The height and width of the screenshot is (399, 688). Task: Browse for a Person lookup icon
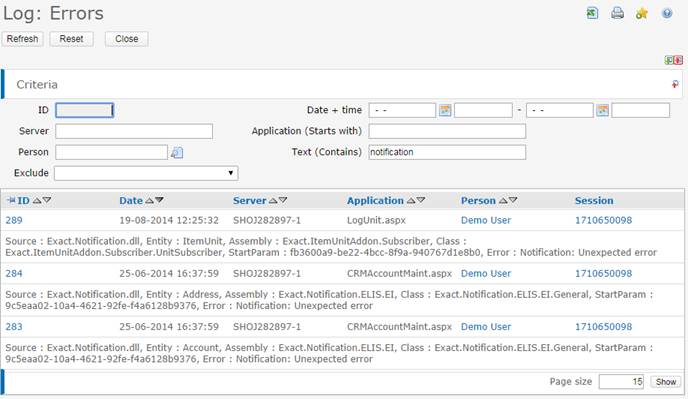(177, 152)
